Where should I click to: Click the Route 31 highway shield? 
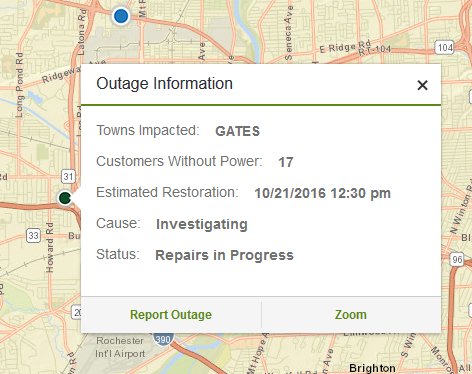pyautogui.click(x=68, y=176)
